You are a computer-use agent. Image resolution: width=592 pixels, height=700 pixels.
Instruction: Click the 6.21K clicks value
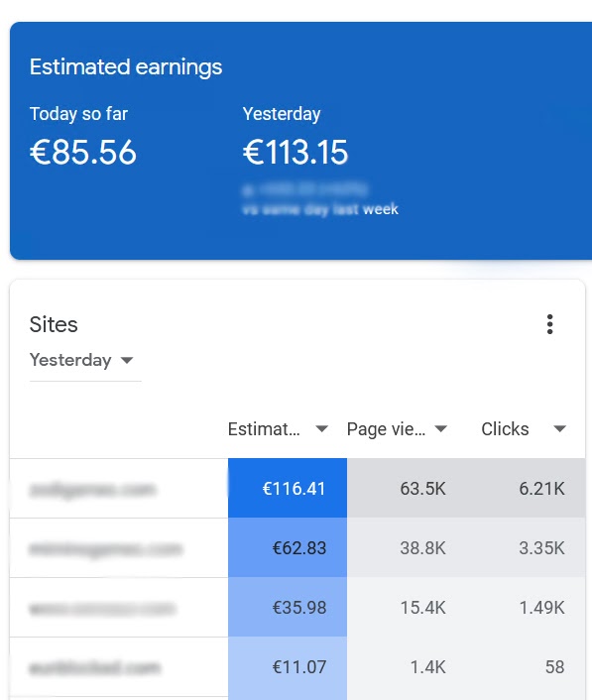click(x=542, y=489)
